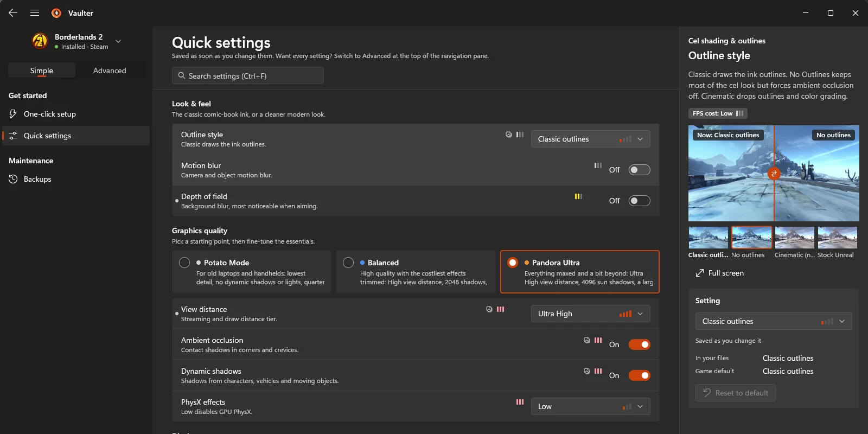Click the FPS cost bars on Motion blur row
This screenshot has width=868, height=434.
tap(598, 165)
